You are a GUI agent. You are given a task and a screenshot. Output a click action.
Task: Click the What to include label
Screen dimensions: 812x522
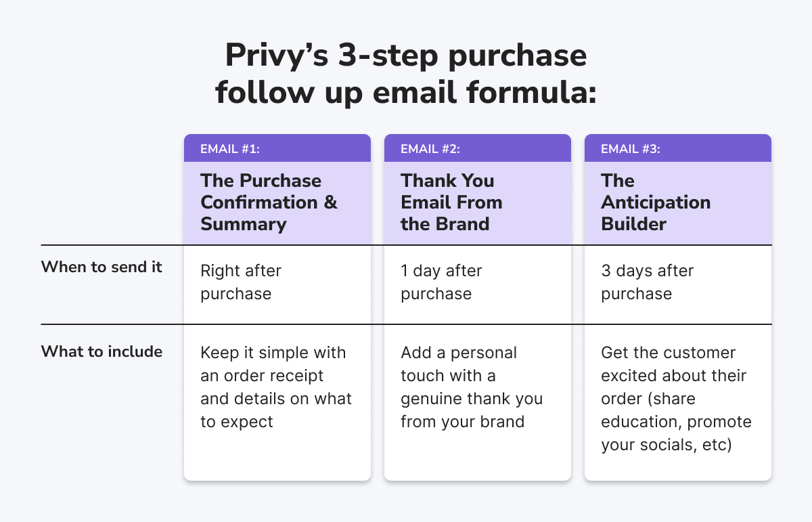point(101,351)
